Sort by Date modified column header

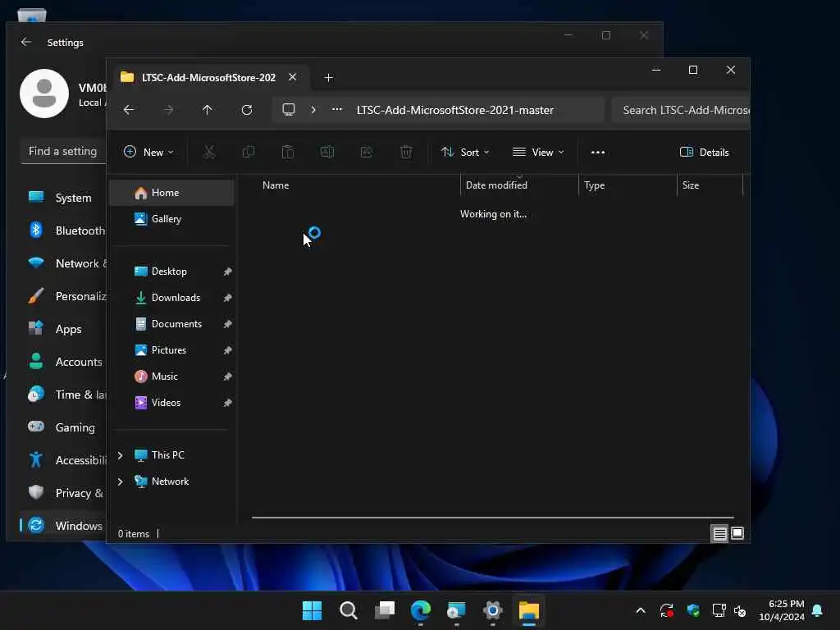(519, 185)
